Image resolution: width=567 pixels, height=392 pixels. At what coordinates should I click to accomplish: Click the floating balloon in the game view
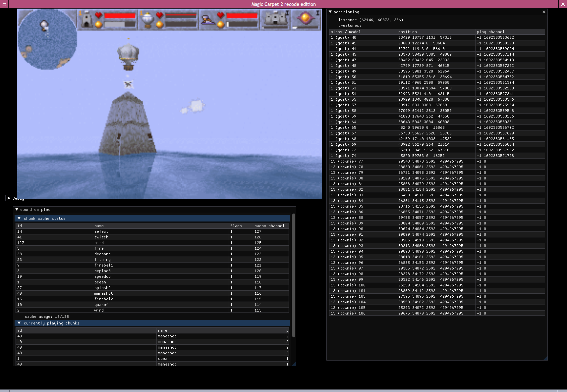coord(128,54)
